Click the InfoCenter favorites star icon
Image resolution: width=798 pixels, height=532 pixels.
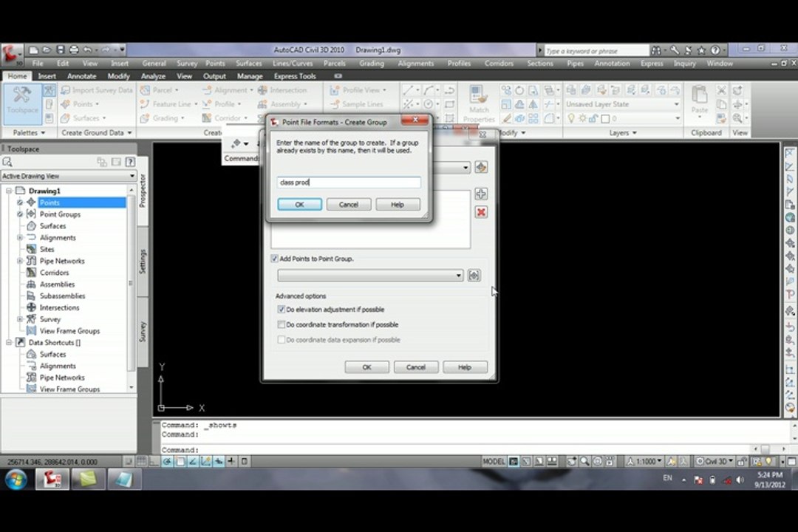pyautogui.click(x=701, y=50)
